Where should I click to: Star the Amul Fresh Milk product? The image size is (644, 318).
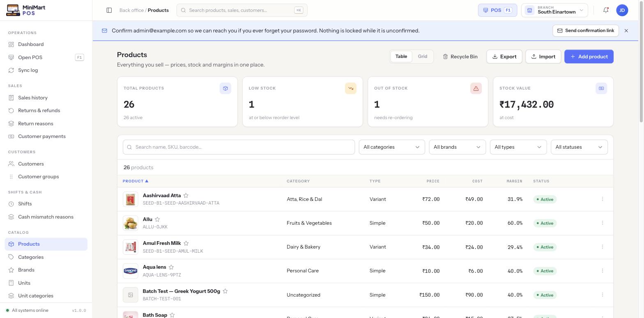click(186, 243)
